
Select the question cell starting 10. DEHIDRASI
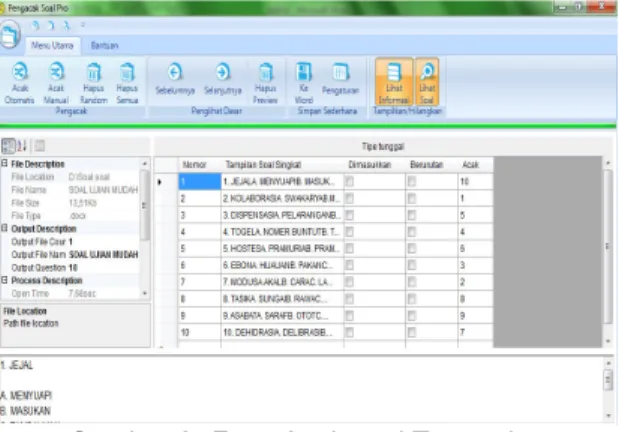tap(282, 332)
